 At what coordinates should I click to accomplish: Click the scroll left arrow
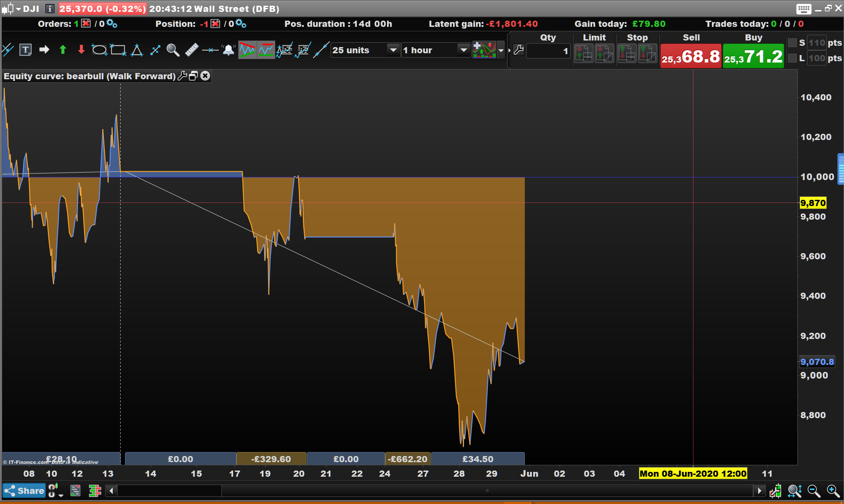(111, 490)
